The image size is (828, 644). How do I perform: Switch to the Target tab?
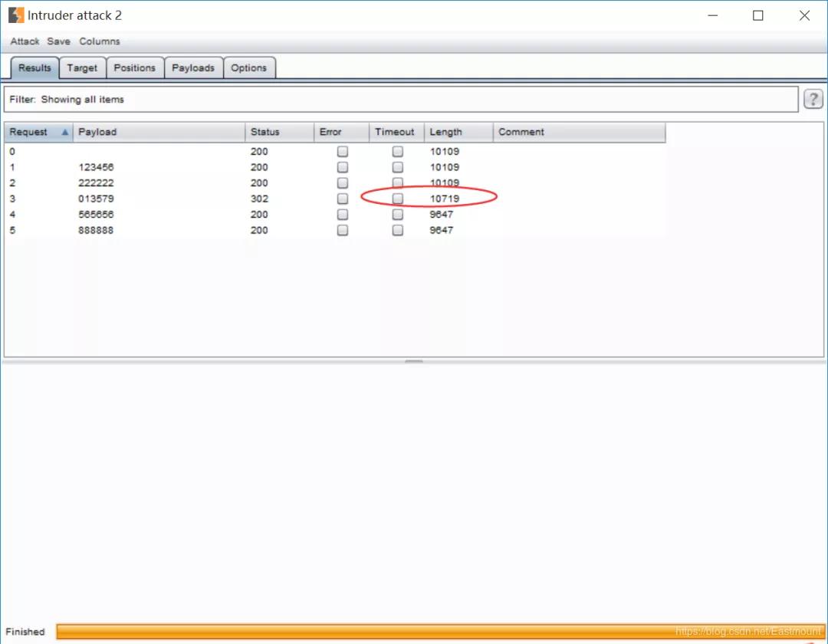coord(82,68)
